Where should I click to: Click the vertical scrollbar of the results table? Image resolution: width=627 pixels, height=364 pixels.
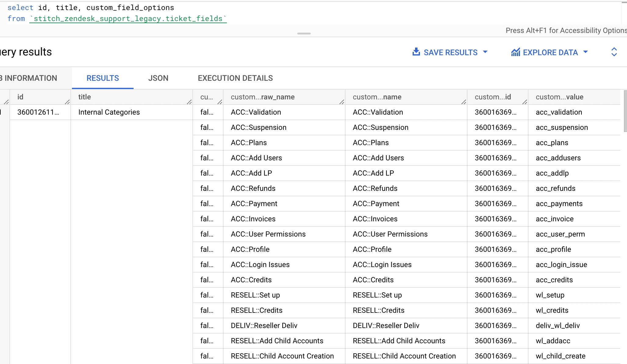pyautogui.click(x=625, y=112)
